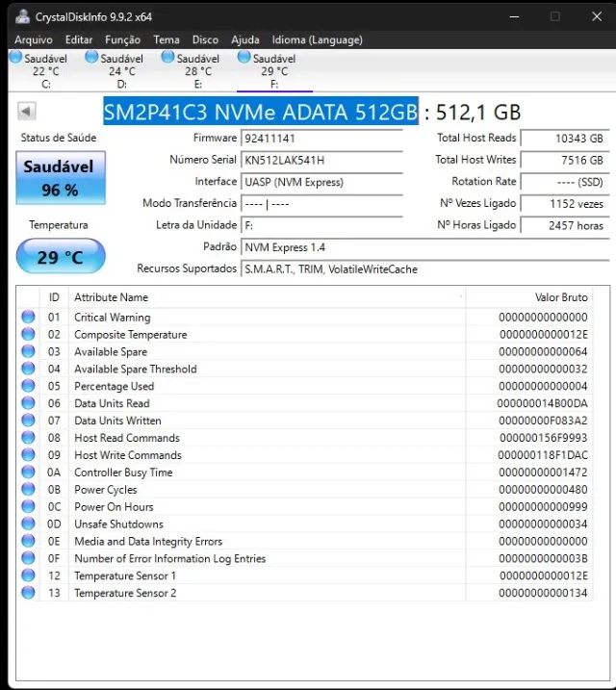
Task: Click the status orb for Host Read Commands
Action: pos(28,438)
